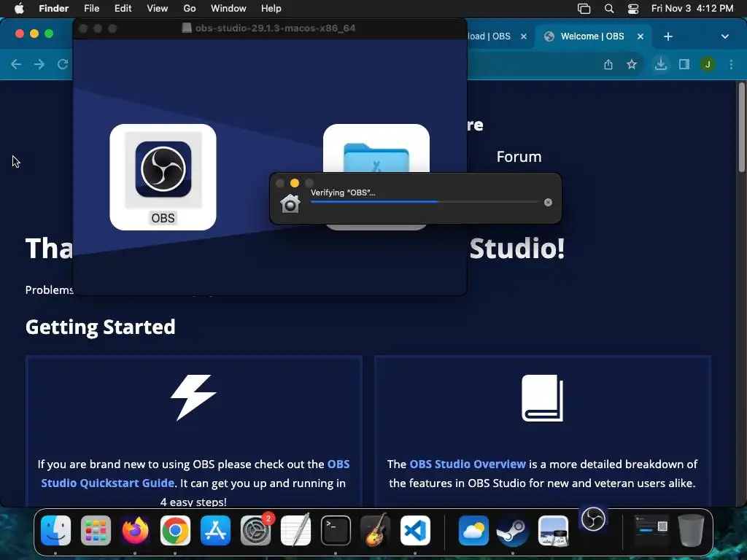
Task: Open Spotlight search in menu bar
Action: tap(609, 9)
